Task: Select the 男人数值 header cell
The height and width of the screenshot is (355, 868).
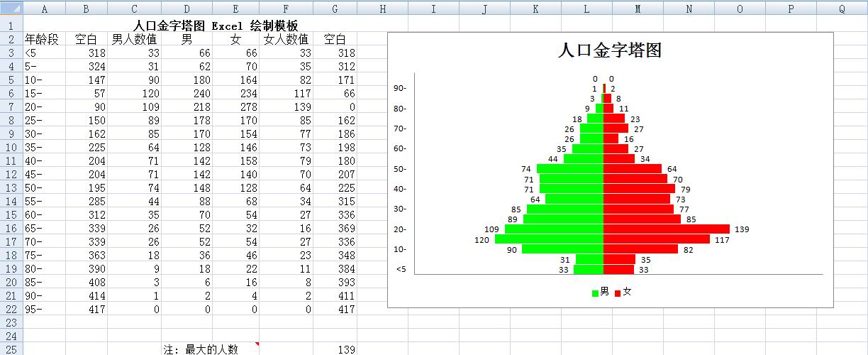Action: pos(134,39)
